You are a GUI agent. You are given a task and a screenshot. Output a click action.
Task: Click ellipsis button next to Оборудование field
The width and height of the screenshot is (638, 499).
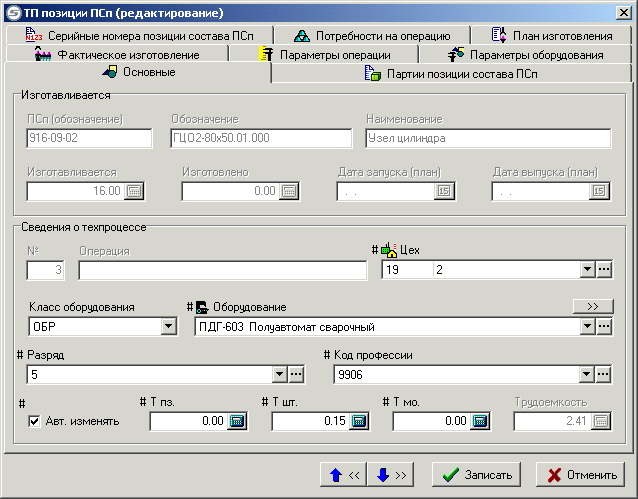(x=603, y=326)
